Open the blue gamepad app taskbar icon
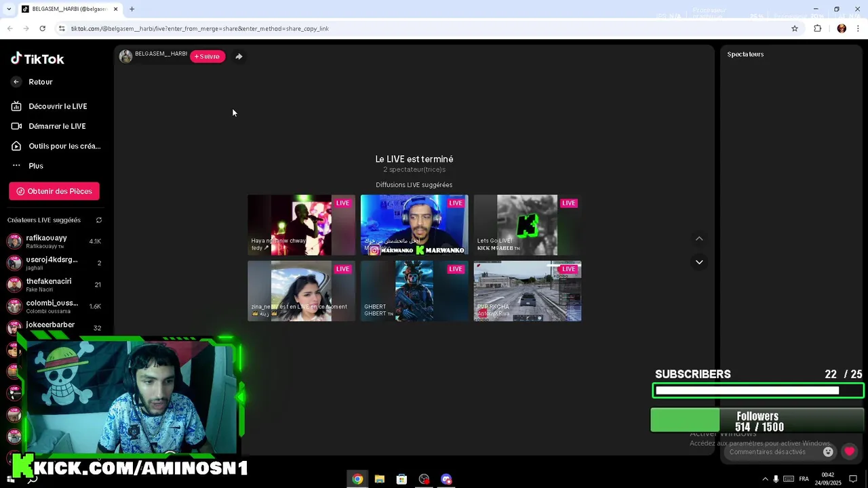This screenshot has width=868, height=488. coord(446,479)
